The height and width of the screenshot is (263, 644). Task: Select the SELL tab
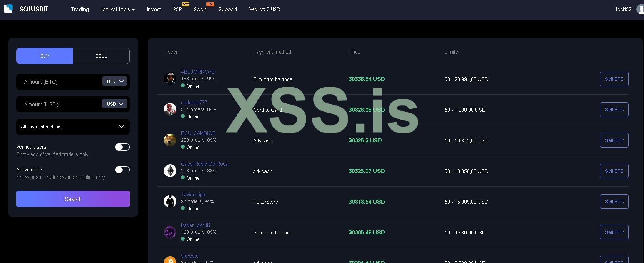(101, 56)
